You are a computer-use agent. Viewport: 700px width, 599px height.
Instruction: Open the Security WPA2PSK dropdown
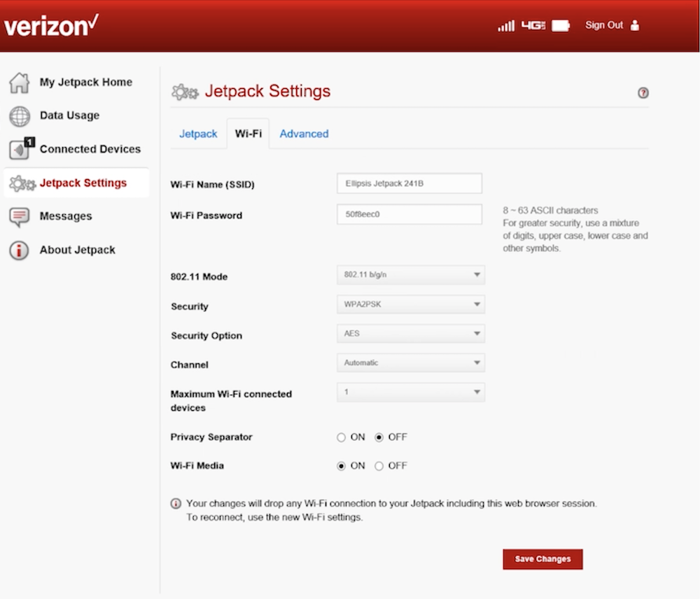[x=410, y=304]
